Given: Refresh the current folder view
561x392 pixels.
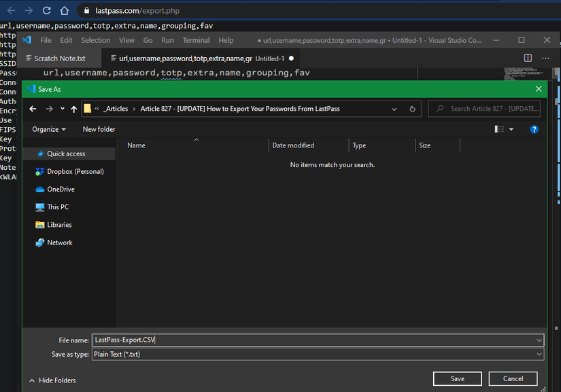Looking at the screenshot, I should [412, 108].
